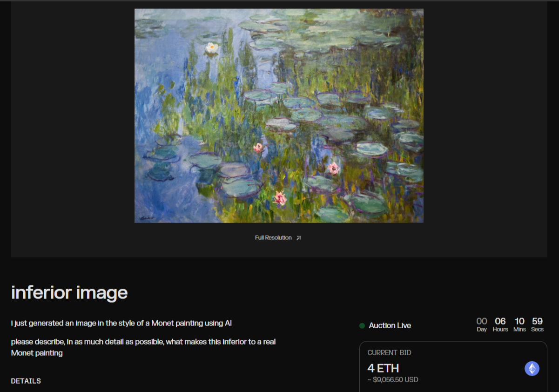Click the Ethereum logo icon in bid box
Screen dimensions: 559x392
[x=532, y=369]
